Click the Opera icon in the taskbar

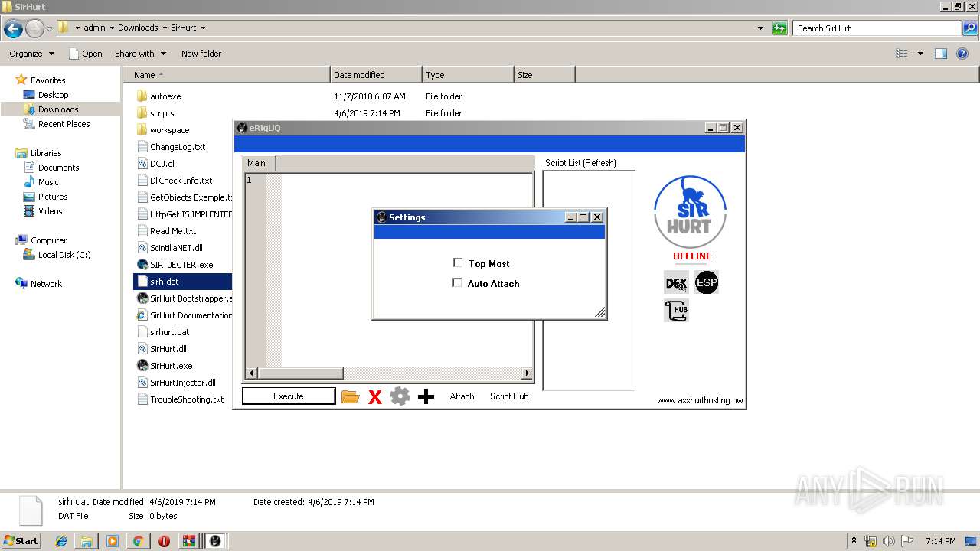click(164, 541)
